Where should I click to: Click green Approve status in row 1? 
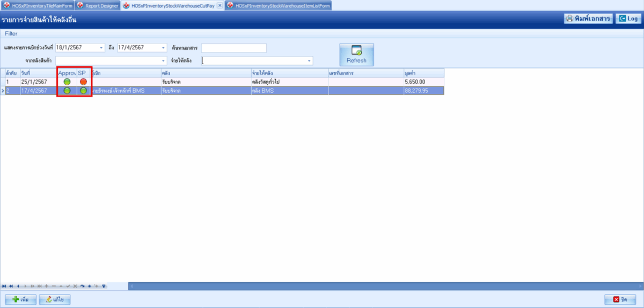click(x=67, y=82)
